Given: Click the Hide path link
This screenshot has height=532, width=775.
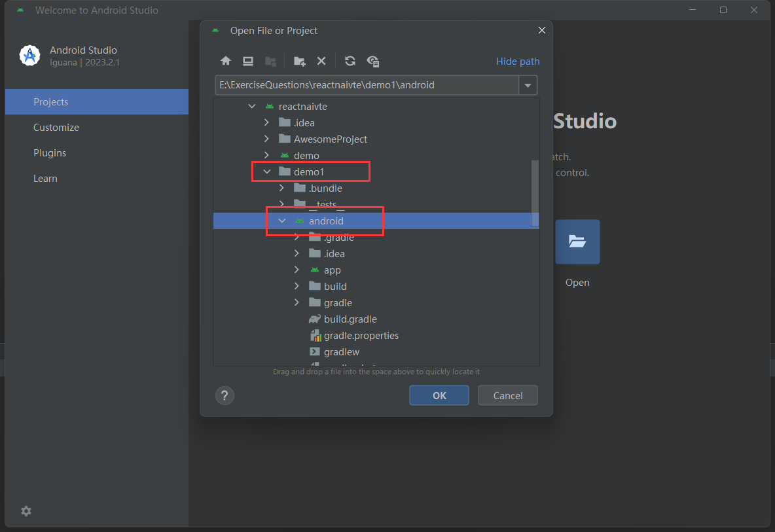Looking at the screenshot, I should coord(518,62).
